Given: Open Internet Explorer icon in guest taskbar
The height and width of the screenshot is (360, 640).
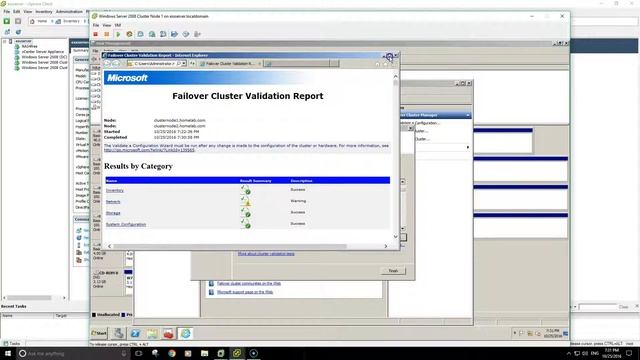Looking at the screenshot, I should tap(185, 333).
